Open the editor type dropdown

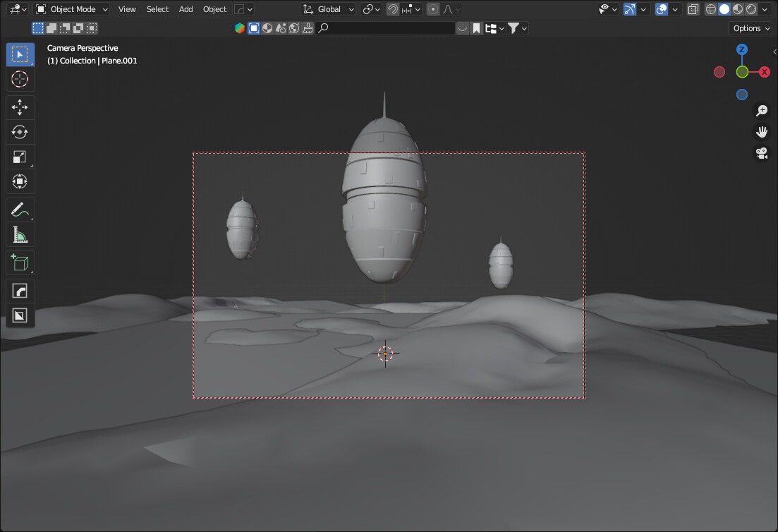(x=18, y=9)
